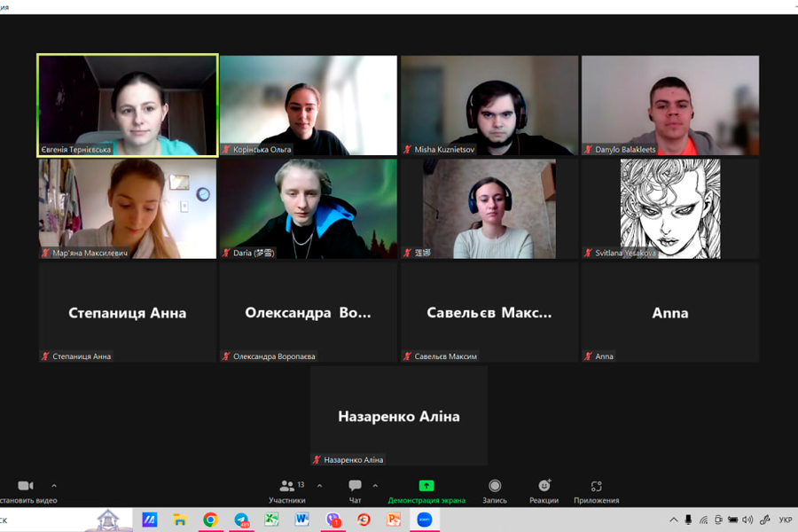The height and width of the screenshot is (532, 798).
Task: Click muted mic icon for Daria
Action: pyautogui.click(x=226, y=253)
